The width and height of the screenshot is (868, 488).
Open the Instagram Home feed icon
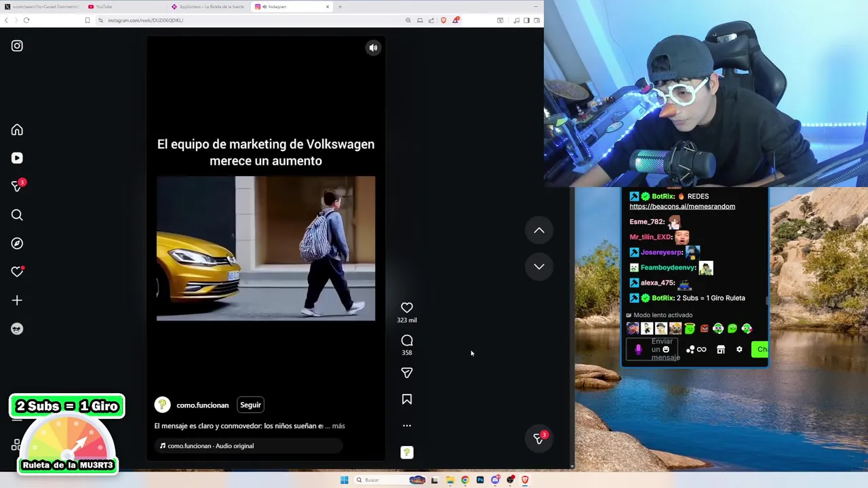pos(17,129)
